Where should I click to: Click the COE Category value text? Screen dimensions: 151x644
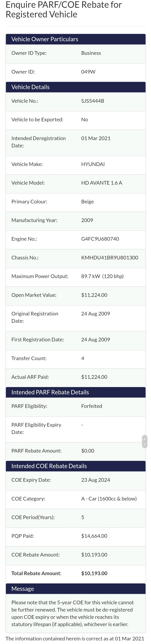coord(109,498)
